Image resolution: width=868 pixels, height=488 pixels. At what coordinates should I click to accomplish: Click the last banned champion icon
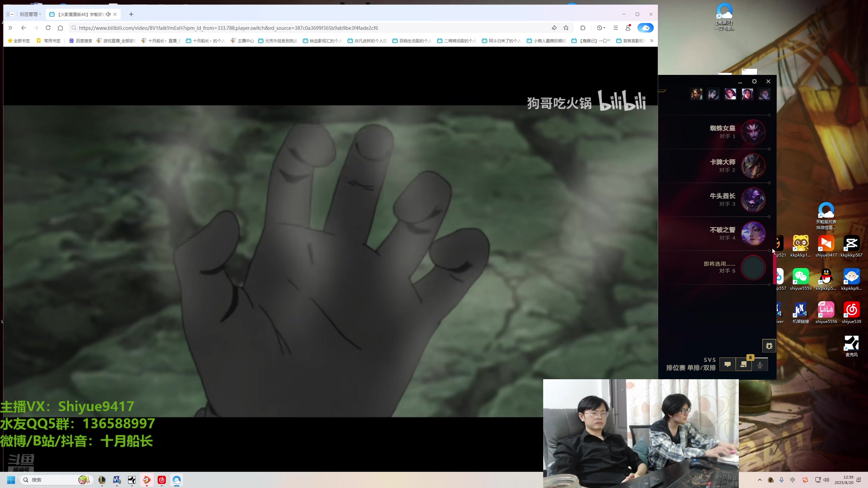[x=764, y=94]
